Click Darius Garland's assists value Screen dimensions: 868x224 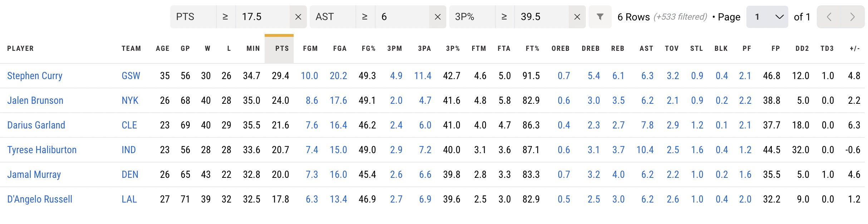pos(647,125)
